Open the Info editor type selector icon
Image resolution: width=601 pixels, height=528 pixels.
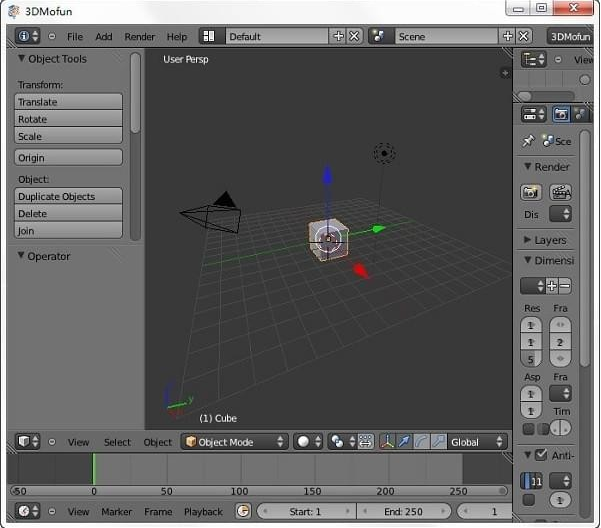(x=27, y=36)
